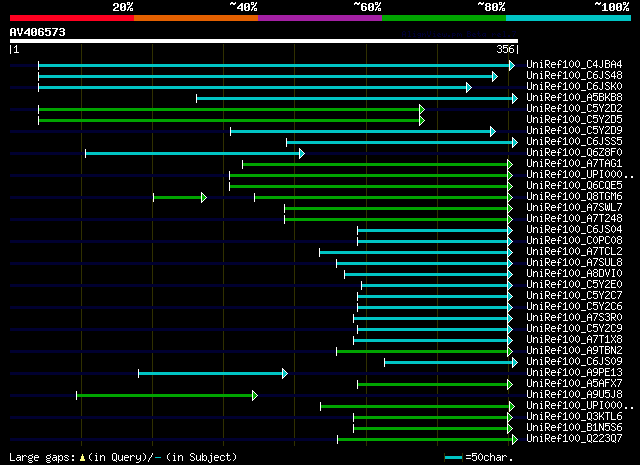Open hit UniRef100_C6JS48
640x465 pixels.
(x=574, y=76)
